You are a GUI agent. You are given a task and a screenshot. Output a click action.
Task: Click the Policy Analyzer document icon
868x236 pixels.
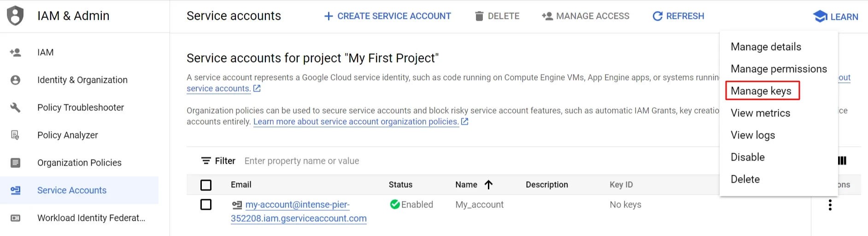[x=15, y=135]
